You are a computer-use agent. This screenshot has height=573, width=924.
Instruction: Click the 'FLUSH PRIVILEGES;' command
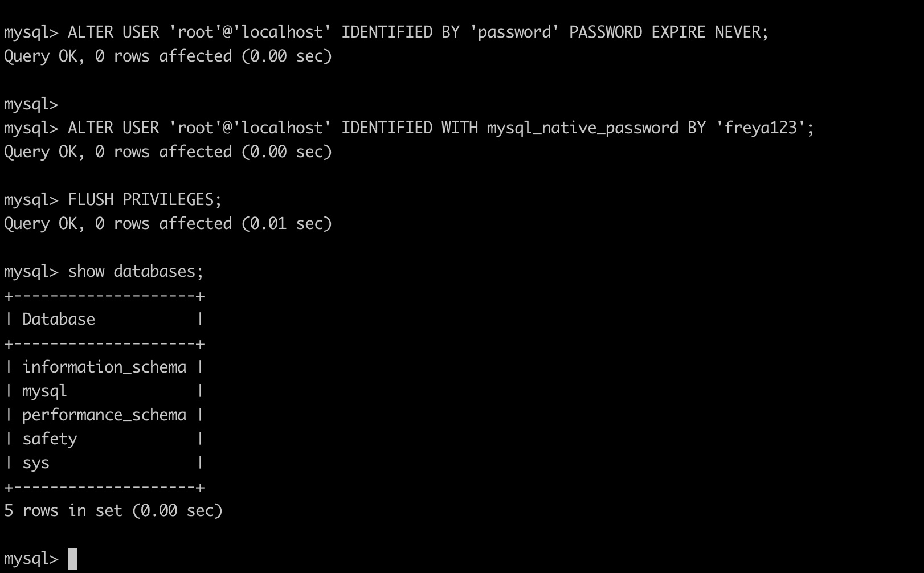[145, 199]
